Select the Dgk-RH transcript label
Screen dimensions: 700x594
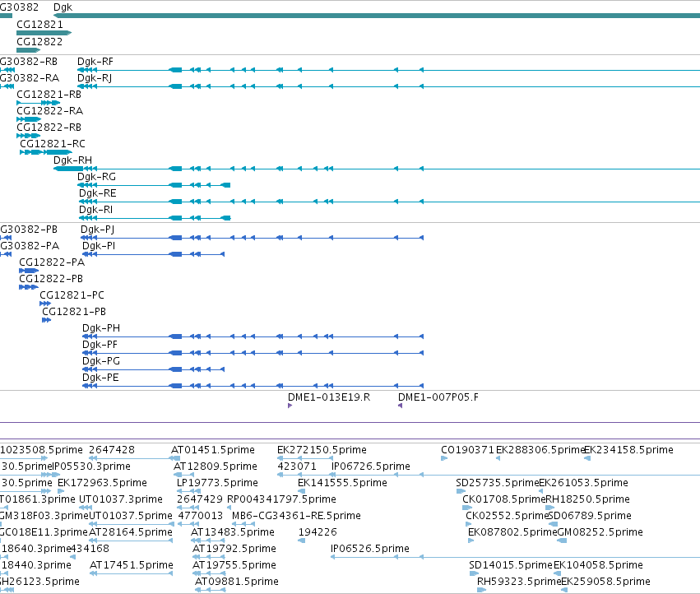click(72, 160)
